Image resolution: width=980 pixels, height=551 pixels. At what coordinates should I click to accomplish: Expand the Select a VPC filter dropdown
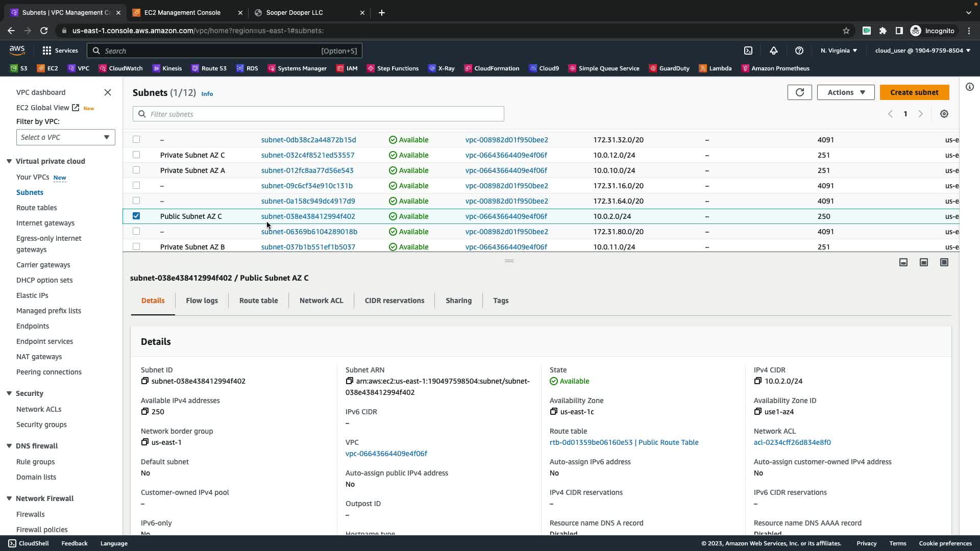point(65,137)
